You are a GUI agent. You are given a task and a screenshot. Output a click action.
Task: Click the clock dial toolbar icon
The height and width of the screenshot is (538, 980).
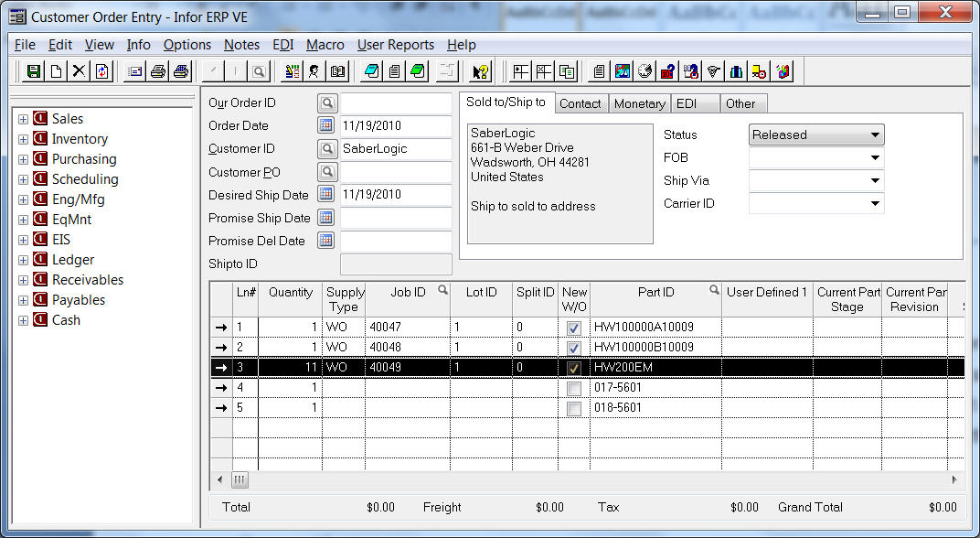(645, 71)
